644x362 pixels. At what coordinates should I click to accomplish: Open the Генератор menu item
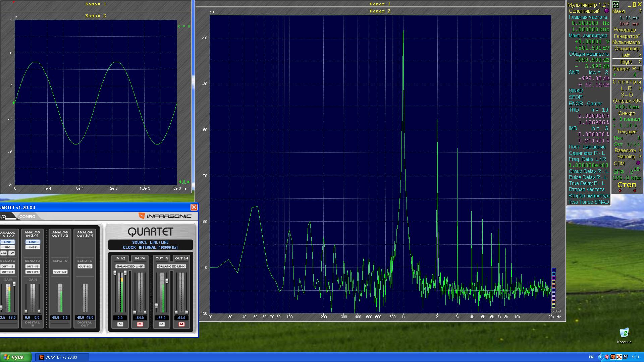point(627,36)
